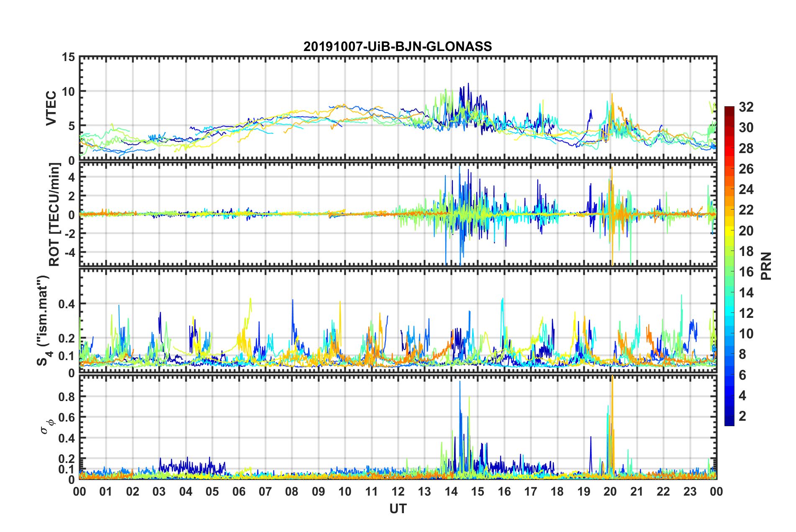Click the yellow band of the colorbar

tap(729, 230)
